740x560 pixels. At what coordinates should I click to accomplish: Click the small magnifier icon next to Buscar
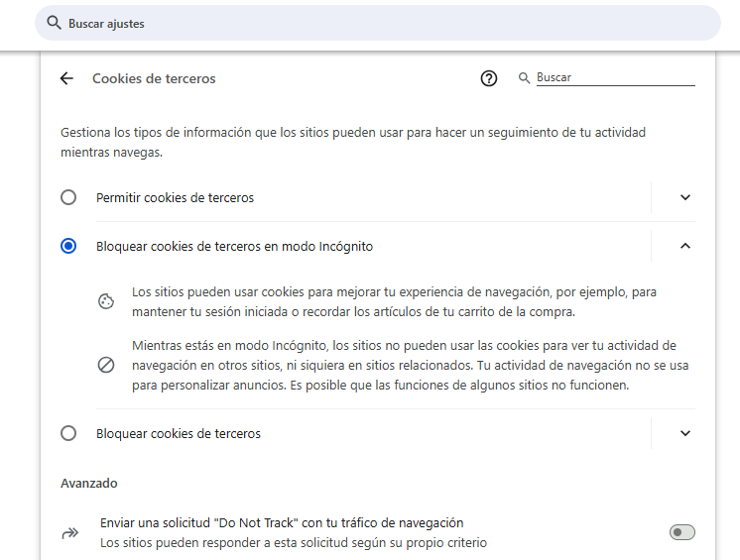(x=524, y=77)
